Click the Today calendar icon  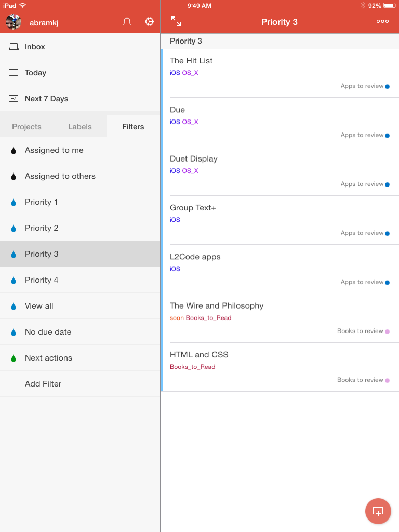14,72
